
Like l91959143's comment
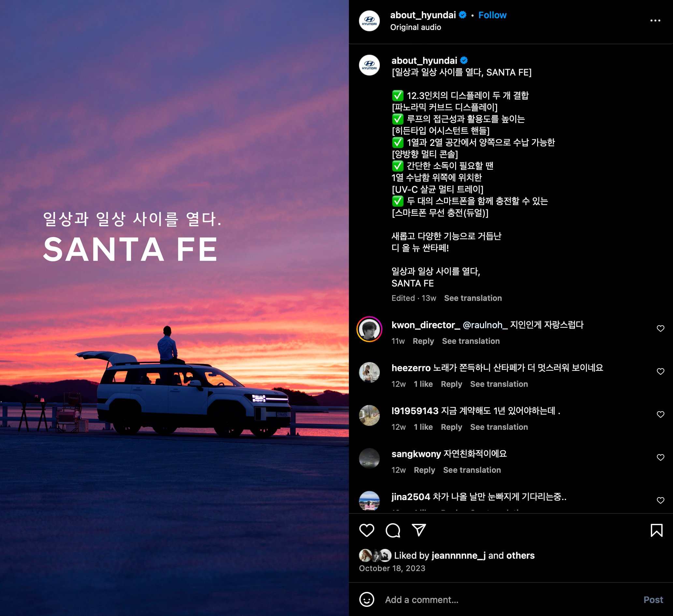point(660,414)
